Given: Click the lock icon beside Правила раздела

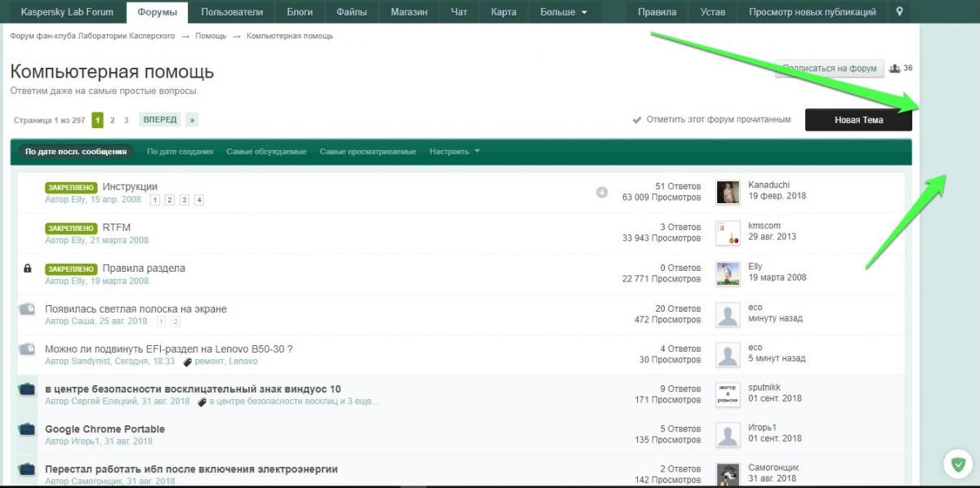Looking at the screenshot, I should click(28, 268).
